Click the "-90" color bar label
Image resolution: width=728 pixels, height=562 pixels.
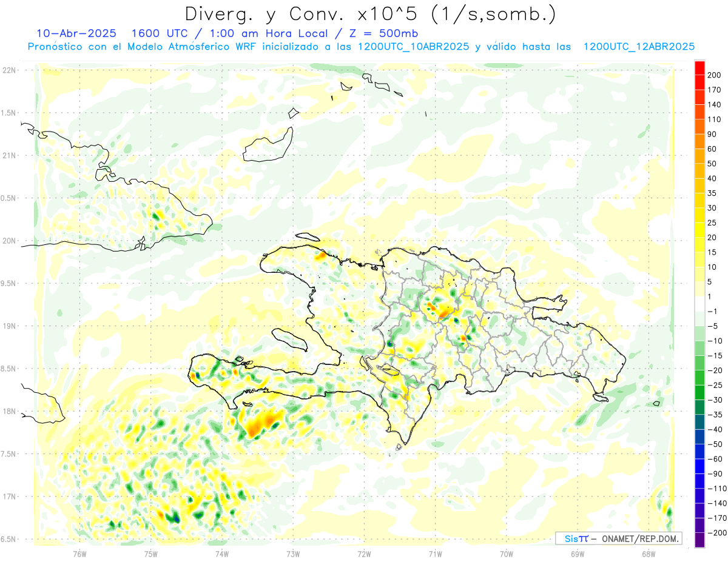point(716,474)
